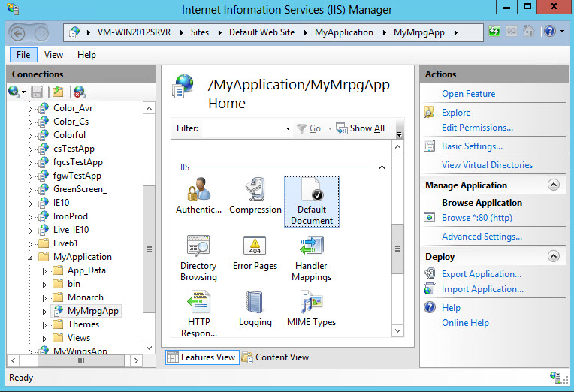Select the Default Document feature icon
The height and width of the screenshot is (392, 574).
312,201
